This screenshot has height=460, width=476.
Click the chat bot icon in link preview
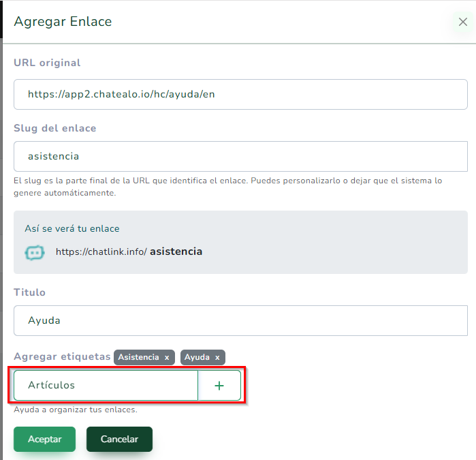(x=34, y=252)
